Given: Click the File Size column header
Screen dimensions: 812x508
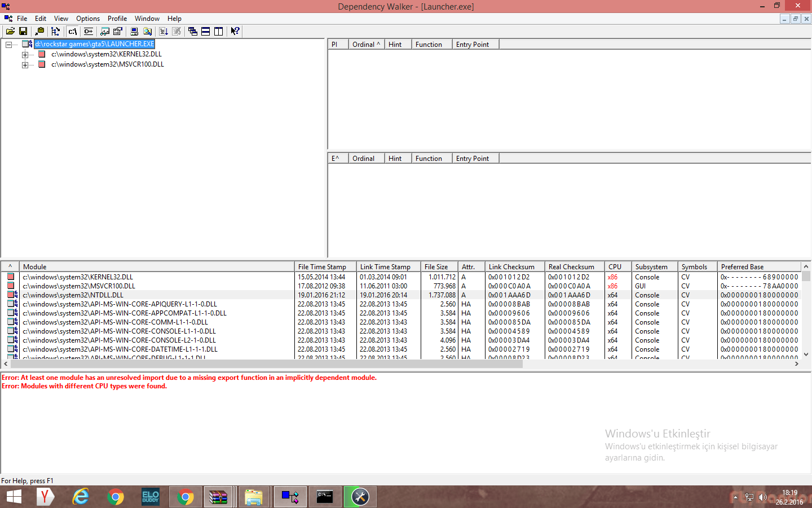Looking at the screenshot, I should coord(439,267).
